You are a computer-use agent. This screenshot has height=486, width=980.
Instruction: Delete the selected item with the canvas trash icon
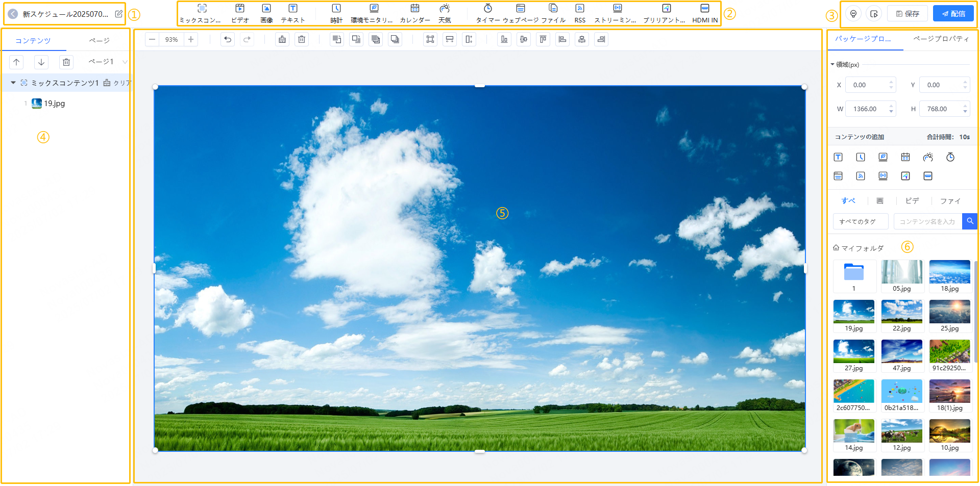coord(302,39)
